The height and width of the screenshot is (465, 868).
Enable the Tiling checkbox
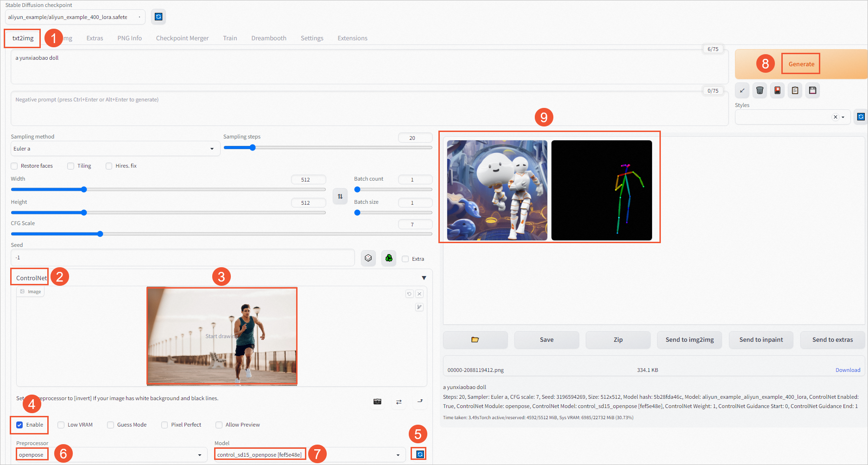tap(71, 166)
